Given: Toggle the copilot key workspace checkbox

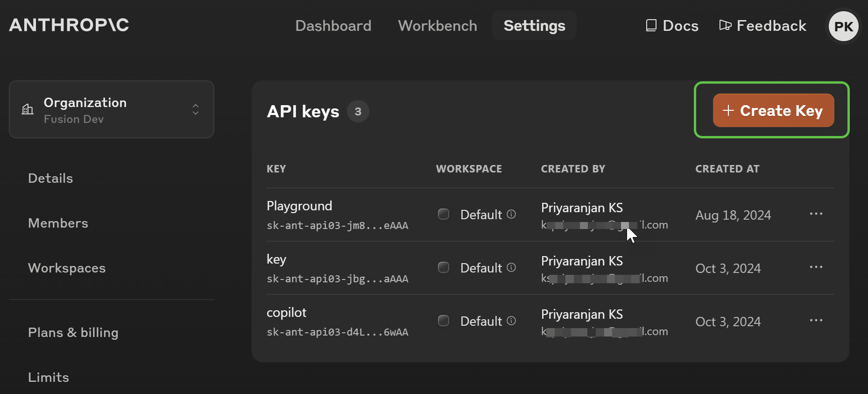Looking at the screenshot, I should pyautogui.click(x=444, y=321).
